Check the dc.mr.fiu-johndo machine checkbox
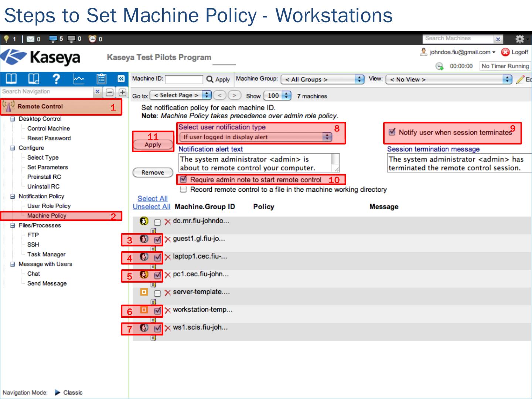The width and height of the screenshot is (532, 399). (157, 222)
